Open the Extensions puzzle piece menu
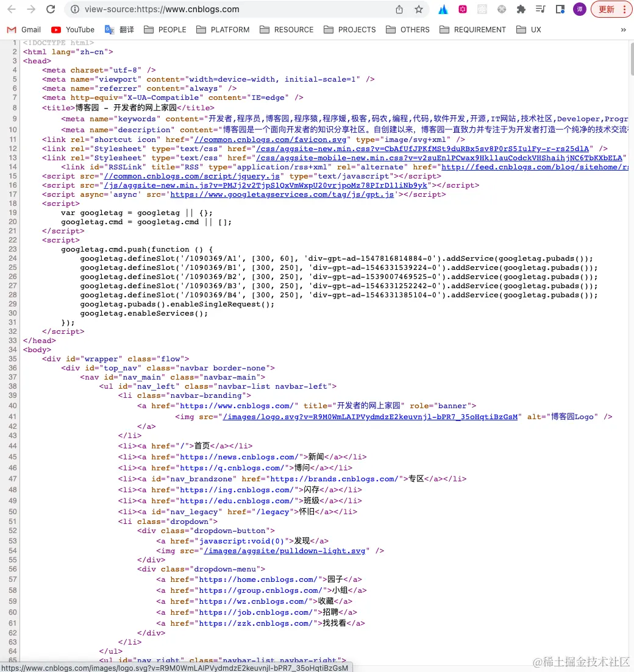Viewport: 634px width, 672px height. [x=521, y=9]
